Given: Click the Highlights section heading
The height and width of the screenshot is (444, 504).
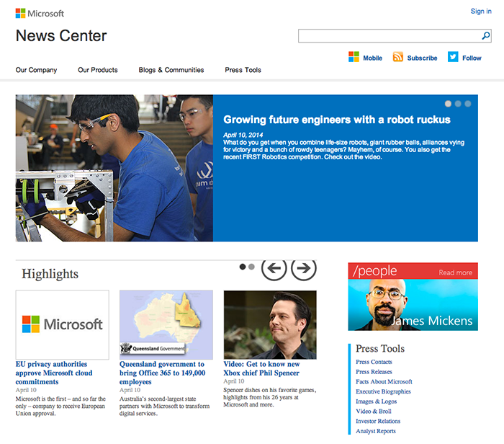Looking at the screenshot, I should pyautogui.click(x=50, y=274).
